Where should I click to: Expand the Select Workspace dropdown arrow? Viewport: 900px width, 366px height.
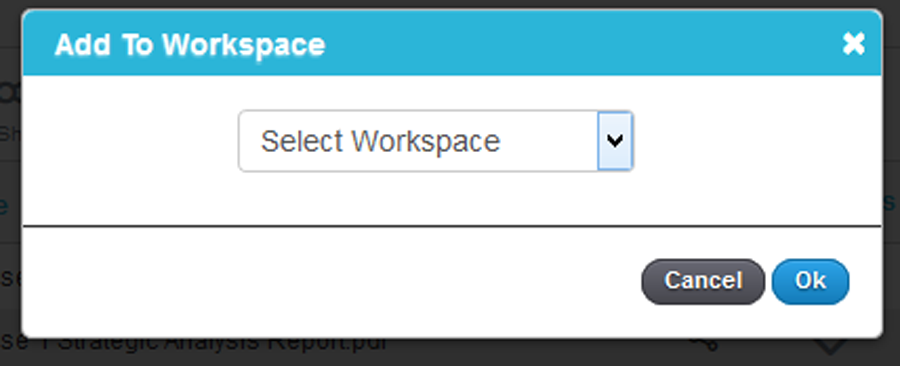pos(615,141)
